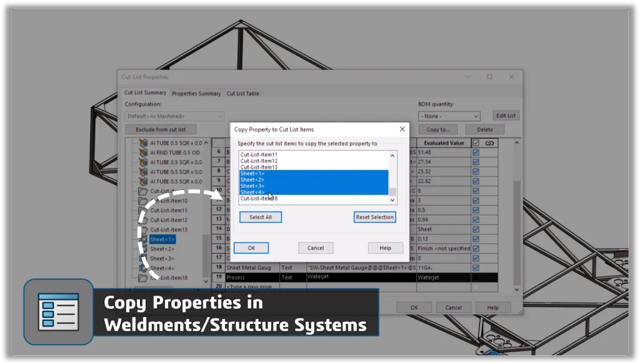Image resolution: width=640 pixels, height=364 pixels.
Task: Click the properties table icon in the banner
Action: pyautogui.click(x=58, y=312)
